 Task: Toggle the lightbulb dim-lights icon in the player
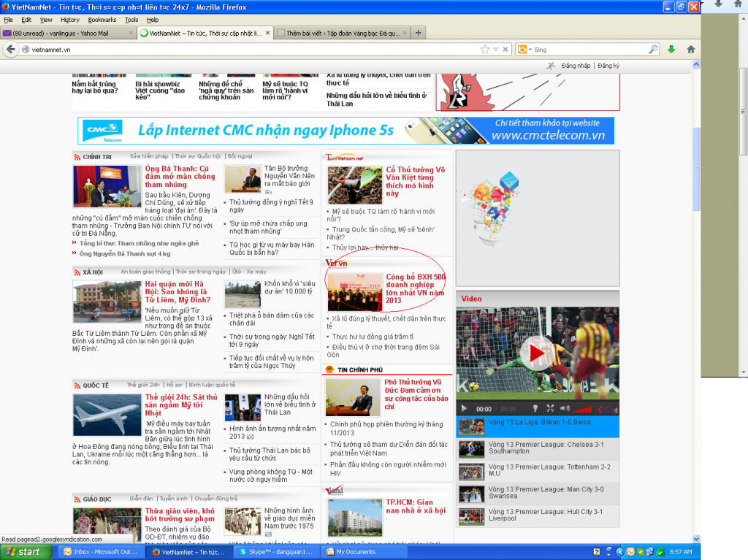(535, 409)
